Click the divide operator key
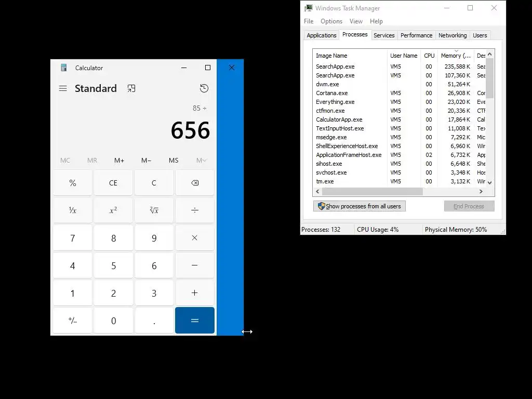 195,210
